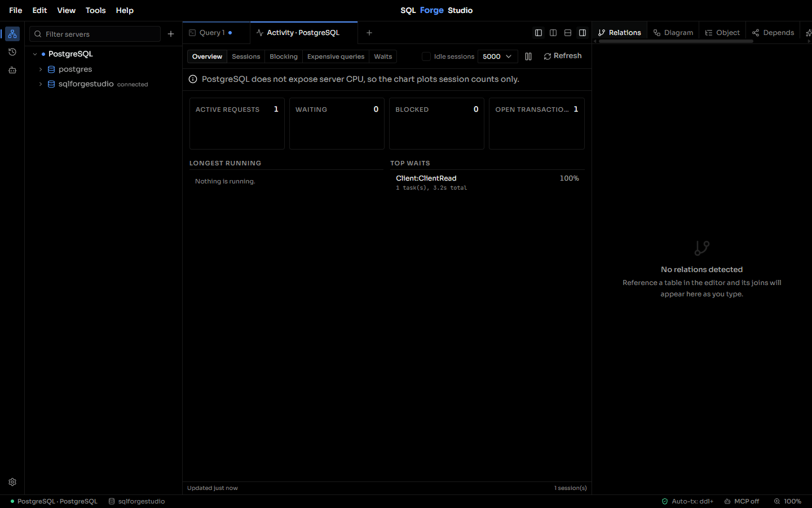Open the Edit menu

(x=39, y=10)
